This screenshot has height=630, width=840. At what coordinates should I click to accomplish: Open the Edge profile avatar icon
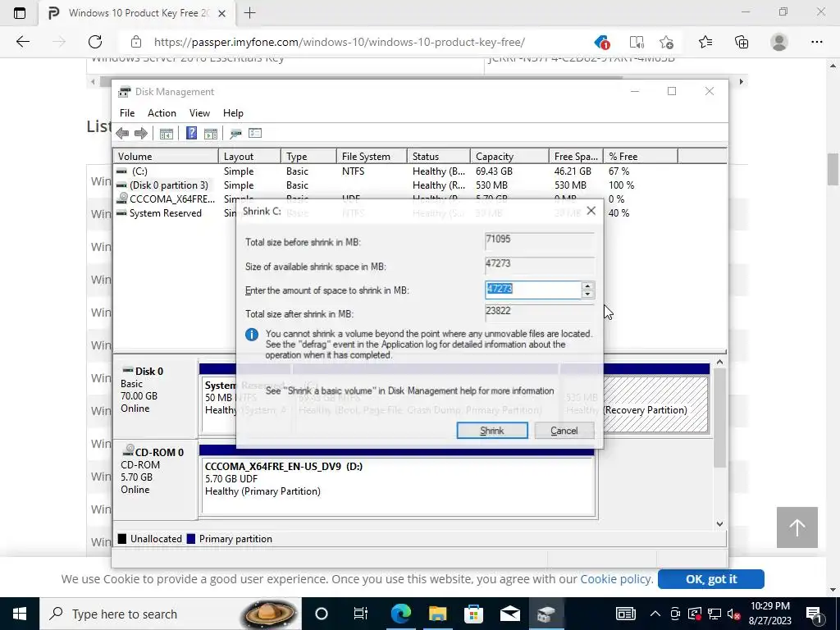(779, 42)
